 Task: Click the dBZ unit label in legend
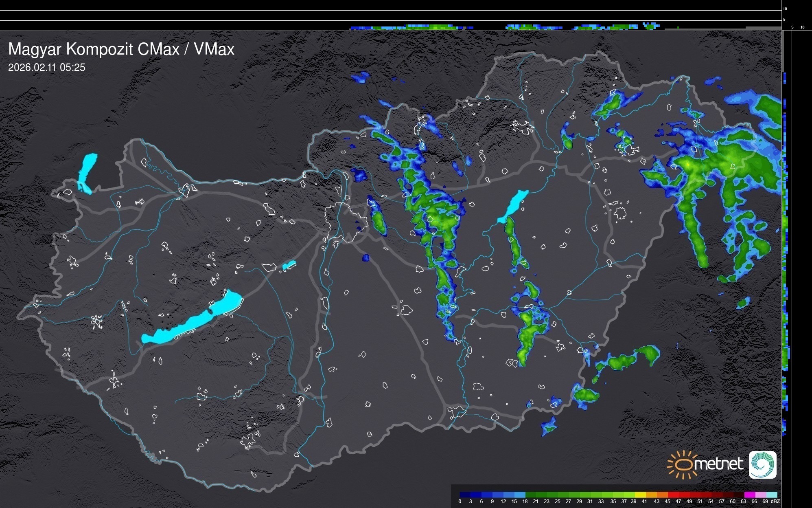775,501
